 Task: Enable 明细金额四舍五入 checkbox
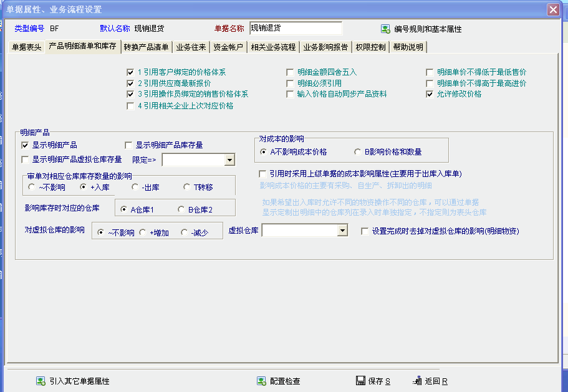point(291,72)
